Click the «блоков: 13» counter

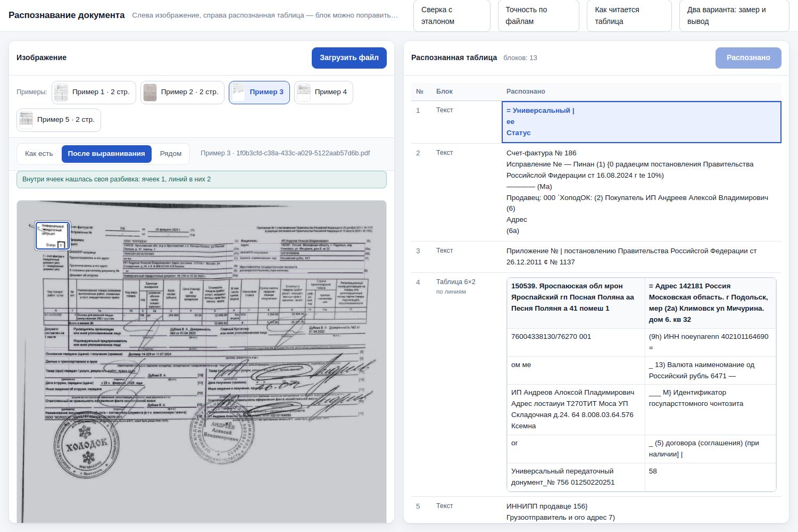[520, 58]
